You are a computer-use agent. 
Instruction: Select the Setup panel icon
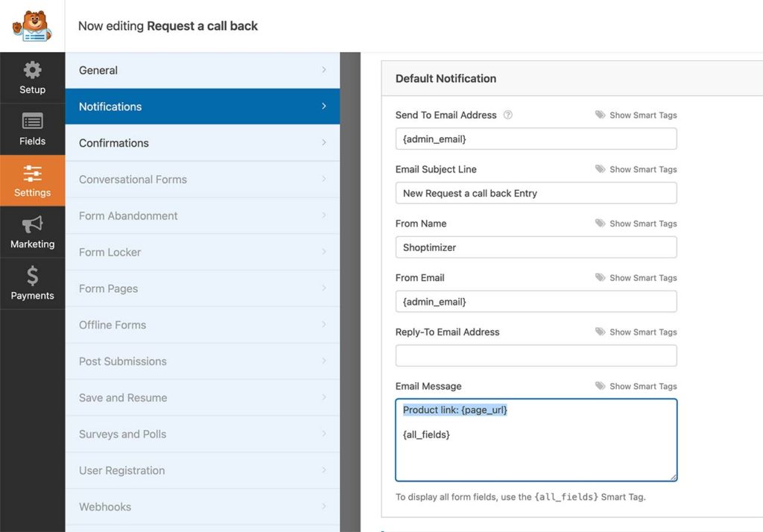click(x=32, y=69)
